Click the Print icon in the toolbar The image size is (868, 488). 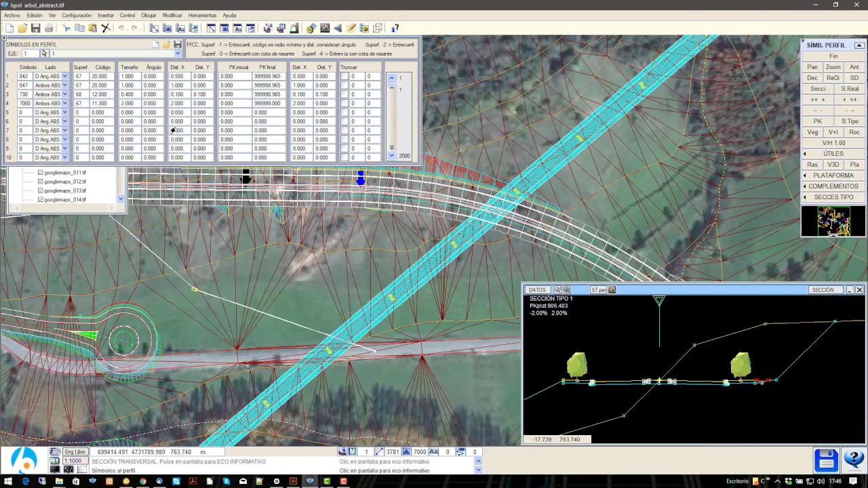click(49, 28)
